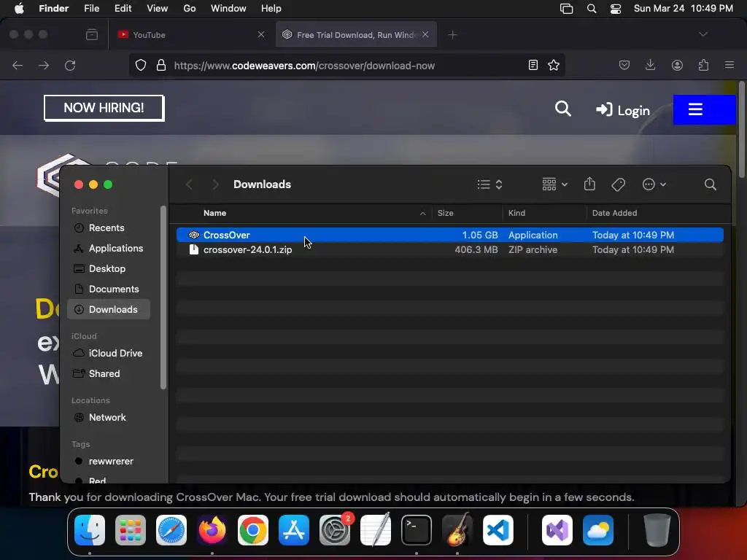Open the Share menu in Finder toolbar

tap(589, 184)
